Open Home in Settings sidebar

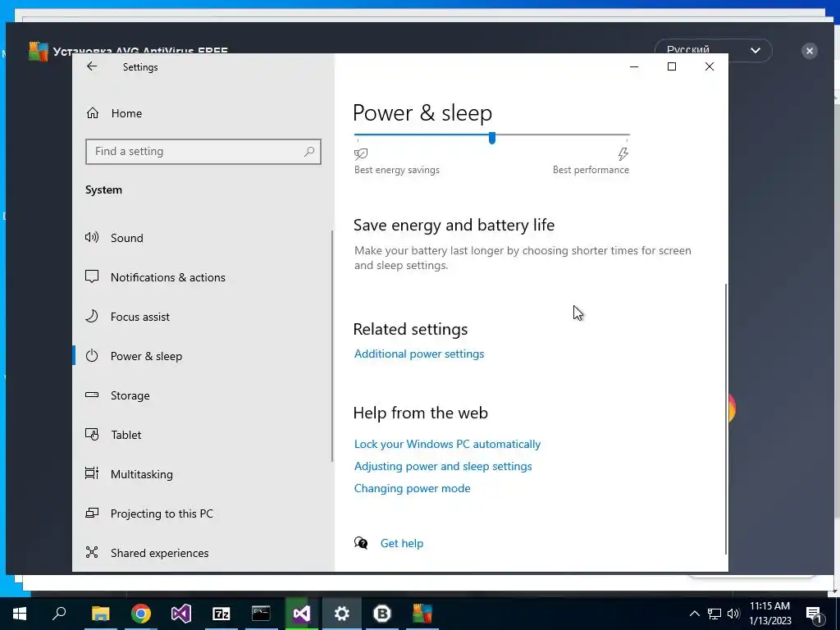pos(126,113)
